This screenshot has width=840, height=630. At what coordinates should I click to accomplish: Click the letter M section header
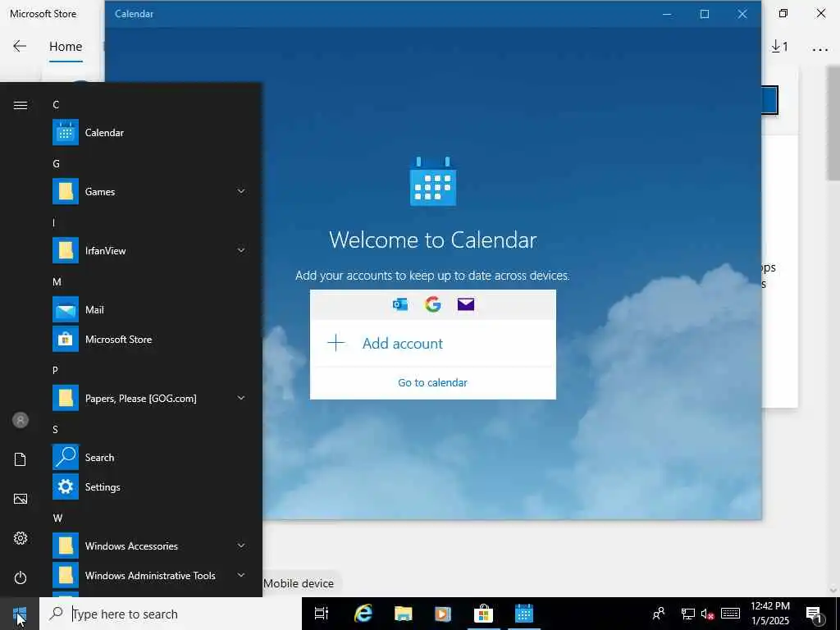(x=57, y=282)
